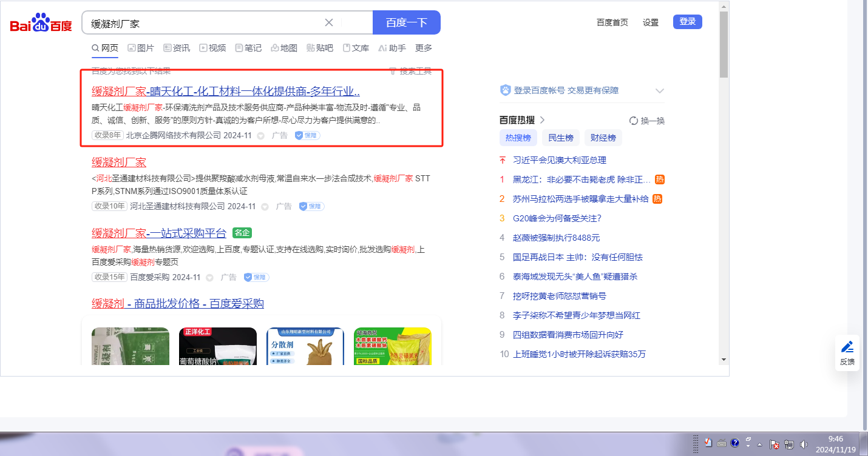This screenshot has width=868, height=456.
Task: Expand dropdown arrow beside 百度爱采购 2024-11
Action: 209,278
